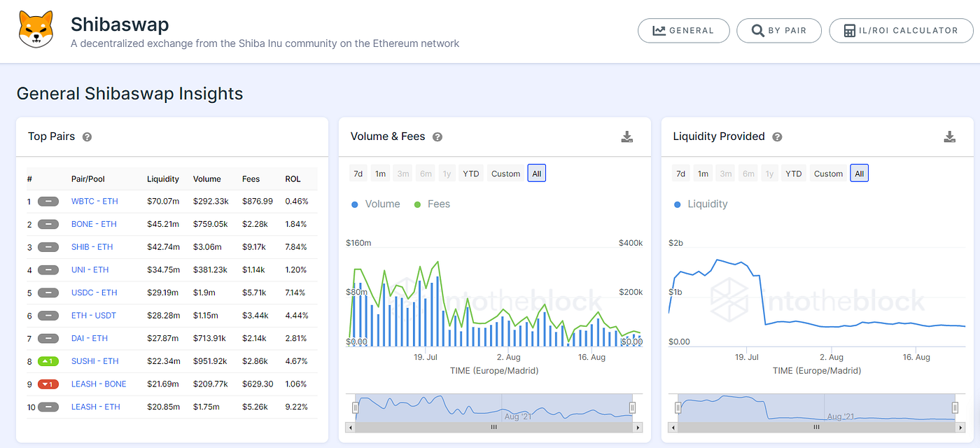The height and width of the screenshot is (448, 980).
Task: Click green up badge for SUSHI - ETH
Action: click(x=48, y=361)
